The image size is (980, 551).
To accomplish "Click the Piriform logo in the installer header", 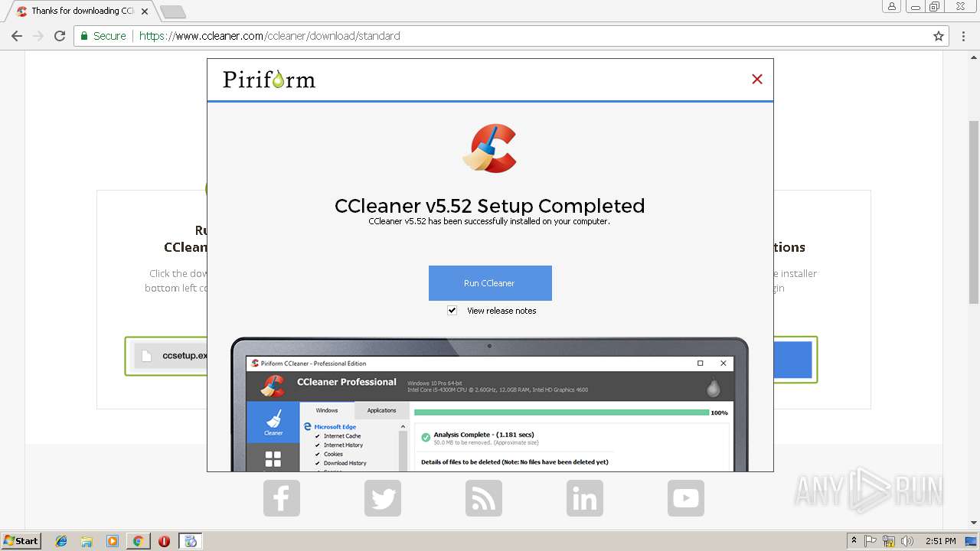I will pos(269,80).
